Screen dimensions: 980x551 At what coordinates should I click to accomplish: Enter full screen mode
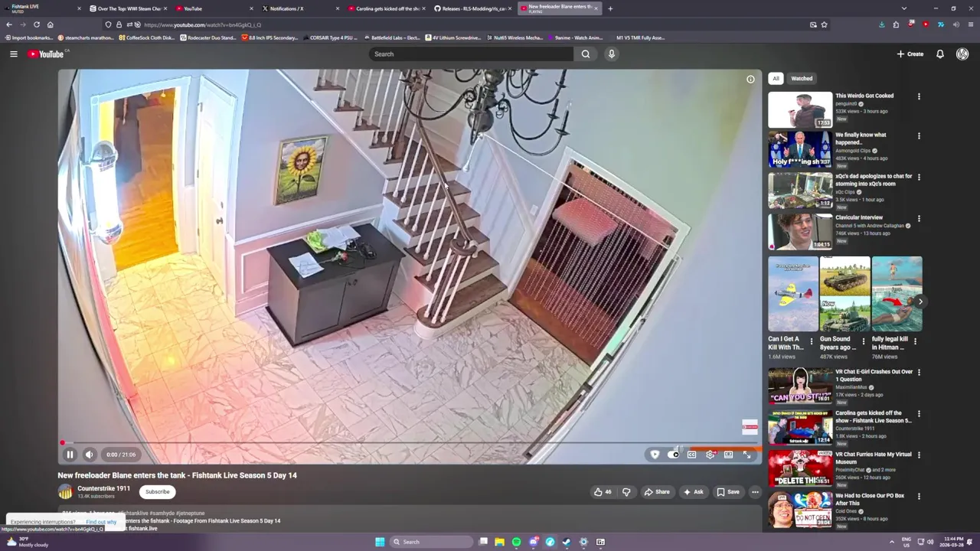click(x=746, y=455)
